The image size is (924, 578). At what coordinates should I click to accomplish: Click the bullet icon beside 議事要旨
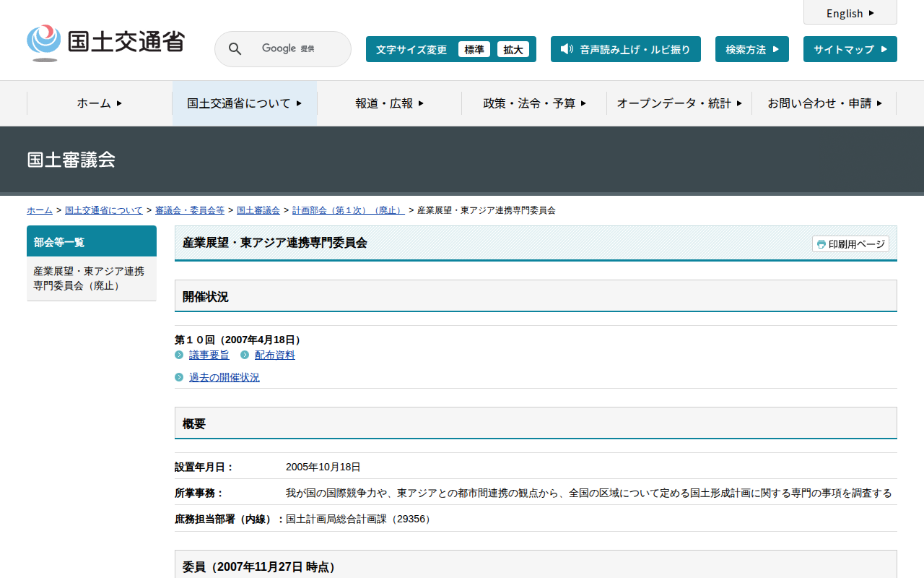pyautogui.click(x=179, y=355)
